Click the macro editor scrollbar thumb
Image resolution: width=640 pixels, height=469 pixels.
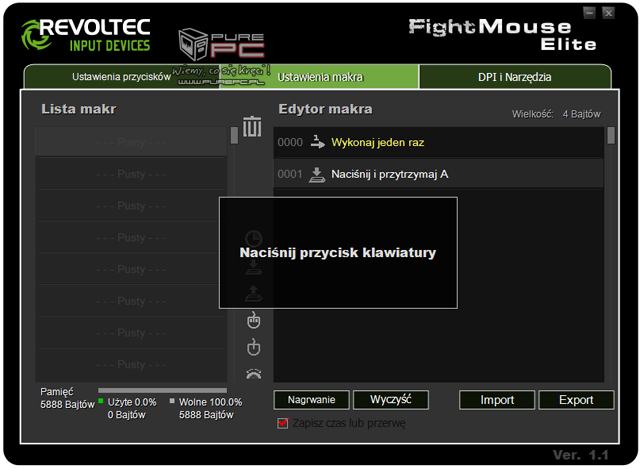[x=611, y=136]
